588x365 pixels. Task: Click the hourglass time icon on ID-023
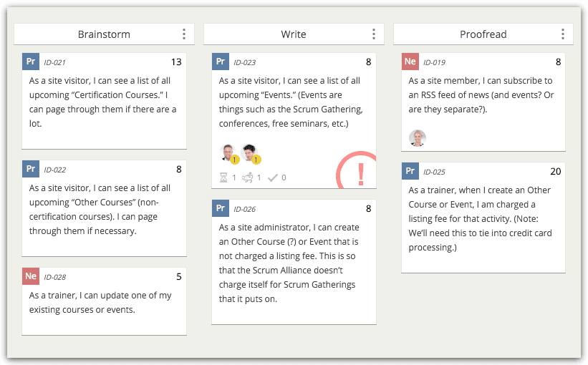[x=224, y=177]
